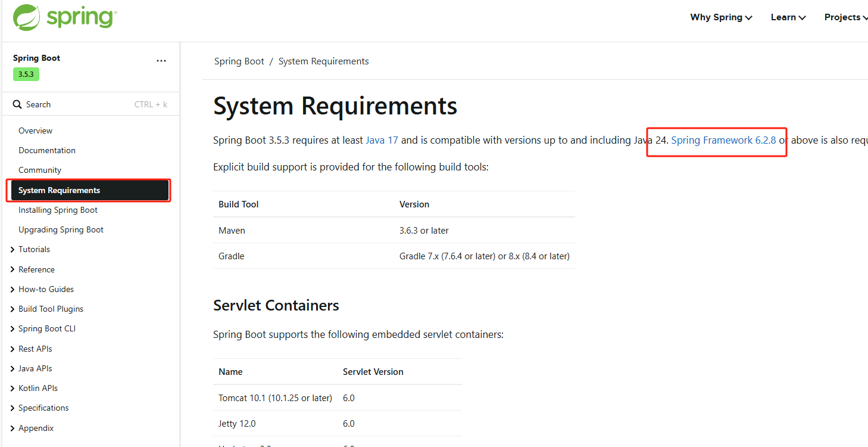
Task: Expand the Reference section chevron
Action: 13,269
